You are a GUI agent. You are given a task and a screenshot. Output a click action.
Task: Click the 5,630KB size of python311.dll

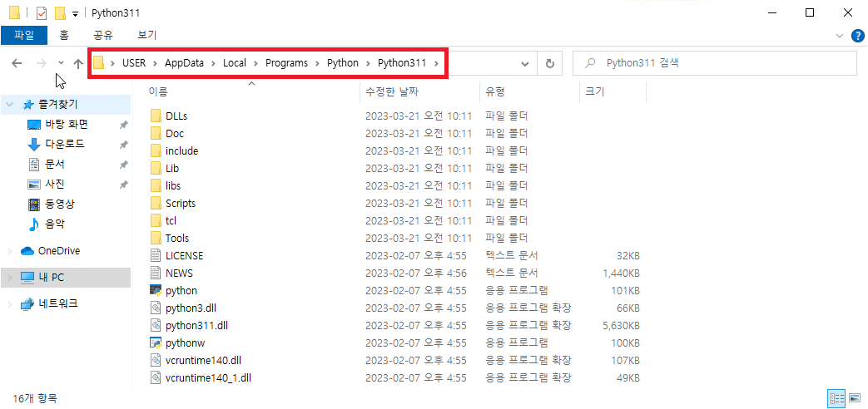620,326
